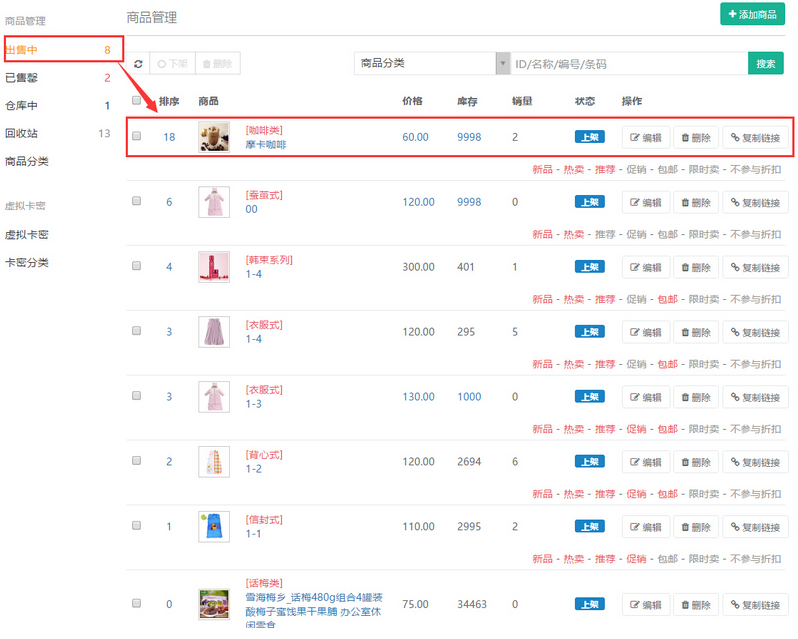798x639 pixels.
Task: Go to 回收站 in the sidebar
Action: tap(22, 134)
